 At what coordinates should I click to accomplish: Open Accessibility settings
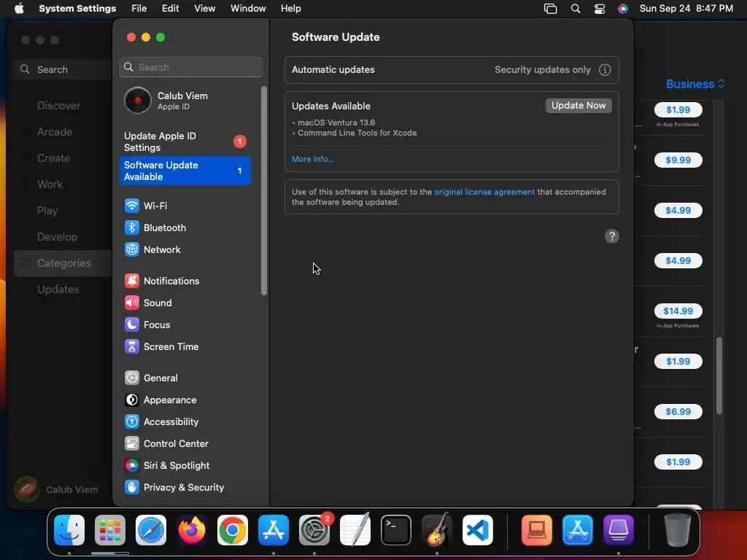click(x=161, y=422)
